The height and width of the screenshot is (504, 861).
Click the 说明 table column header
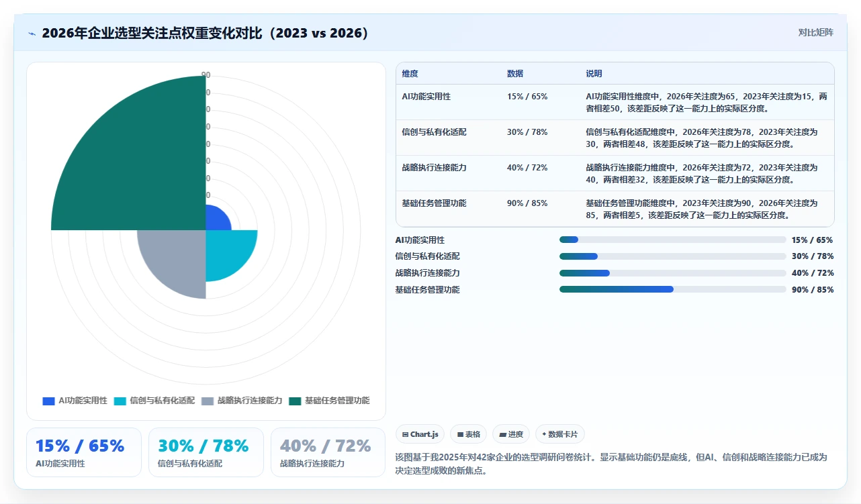pos(594,74)
